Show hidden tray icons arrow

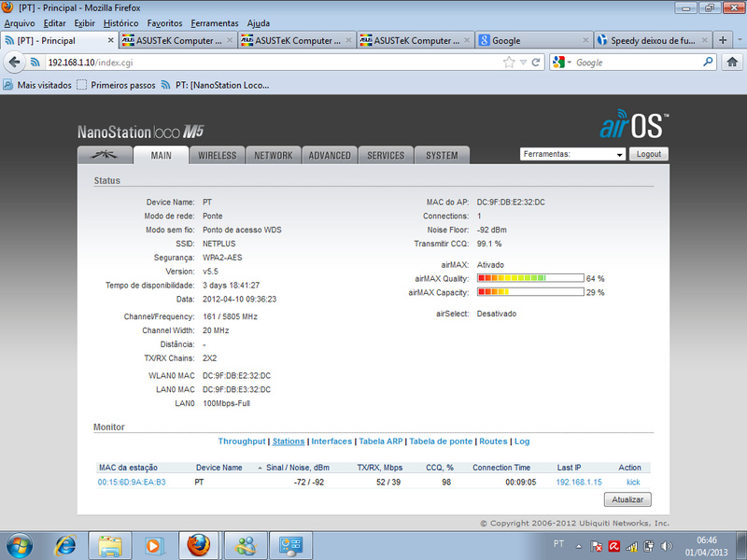578,546
